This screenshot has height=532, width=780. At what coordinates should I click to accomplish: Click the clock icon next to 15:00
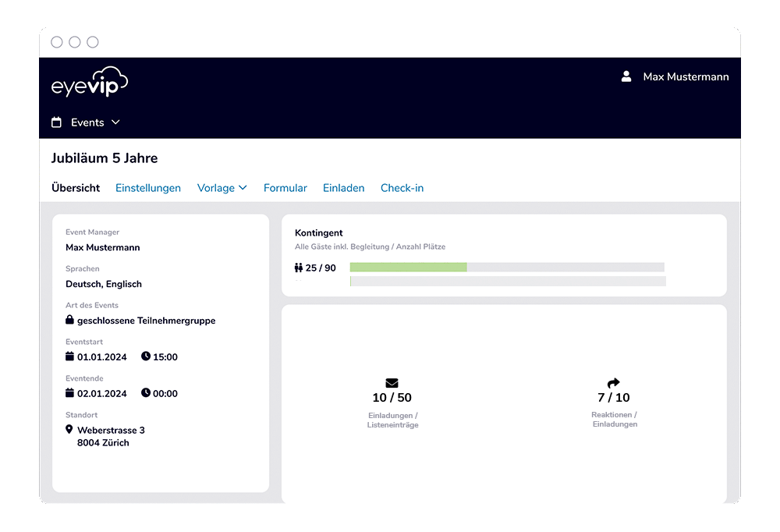click(145, 357)
